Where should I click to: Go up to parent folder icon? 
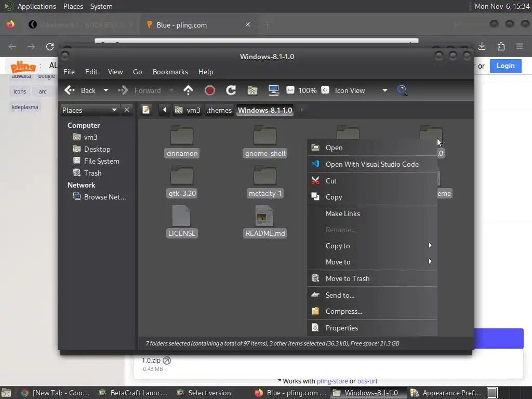point(188,90)
